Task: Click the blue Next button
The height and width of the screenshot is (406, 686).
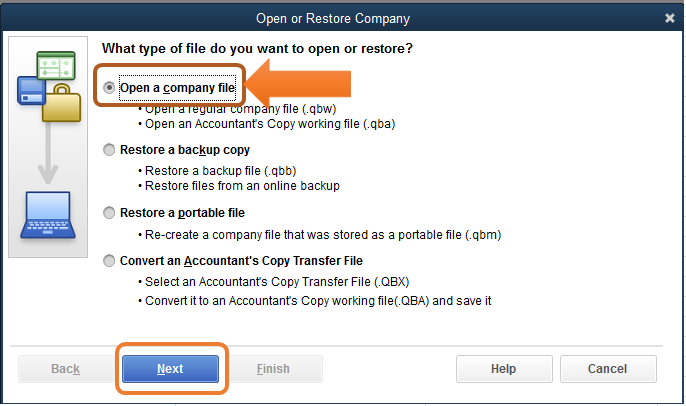Action: [x=170, y=369]
